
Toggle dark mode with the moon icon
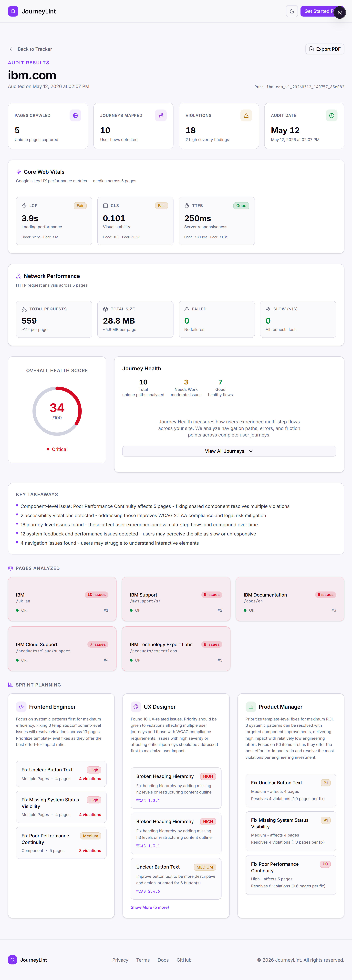[x=292, y=11]
